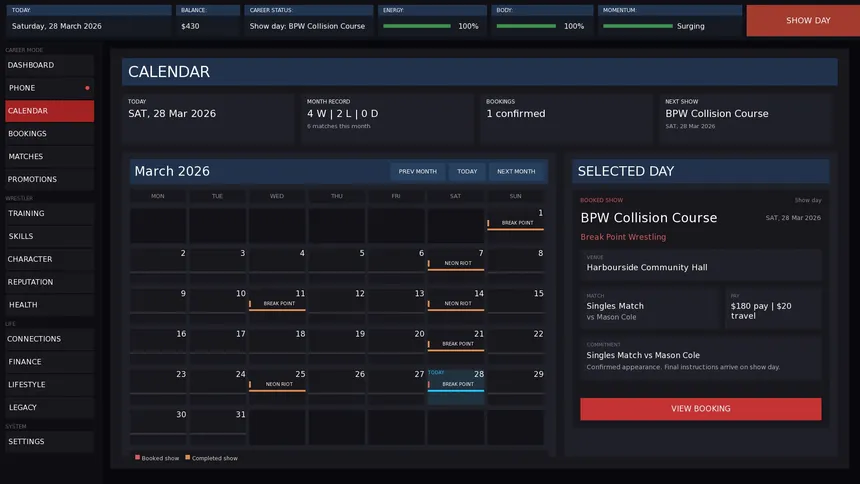Open the Legacy page
This screenshot has width=860, height=484.
coord(49,408)
